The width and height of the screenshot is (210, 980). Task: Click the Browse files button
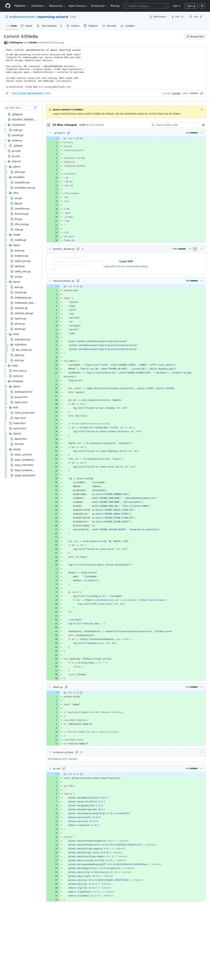[x=195, y=37]
